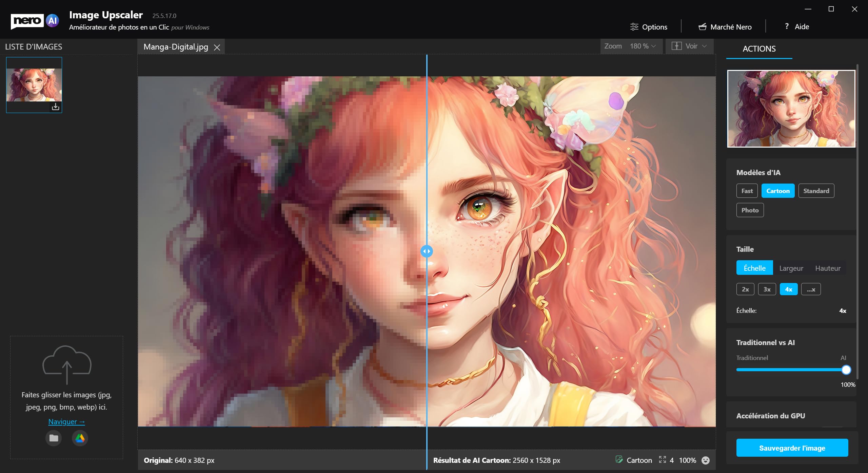Viewport: 868px width, 473px height.
Task: Click the version number 25.5.17.0
Action: pyautogui.click(x=164, y=16)
